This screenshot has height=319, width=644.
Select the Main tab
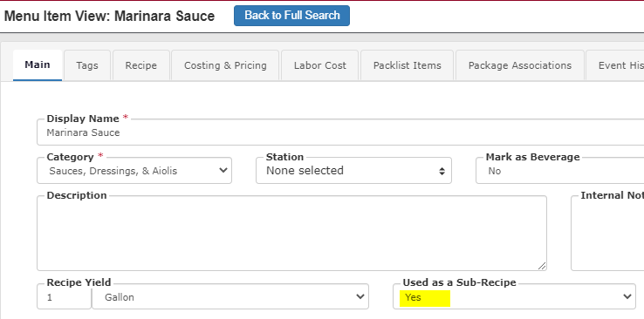[x=38, y=64]
